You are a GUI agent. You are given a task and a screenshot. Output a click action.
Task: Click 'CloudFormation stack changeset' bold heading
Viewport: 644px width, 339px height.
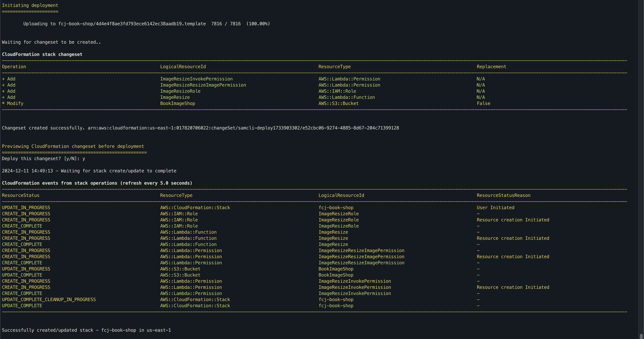pyautogui.click(x=42, y=54)
